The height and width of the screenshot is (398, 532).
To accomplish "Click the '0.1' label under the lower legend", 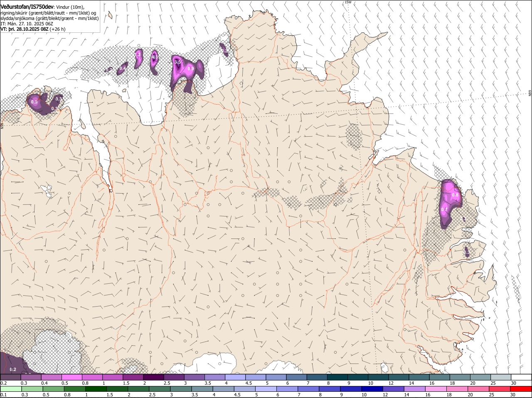I will point(4,395).
